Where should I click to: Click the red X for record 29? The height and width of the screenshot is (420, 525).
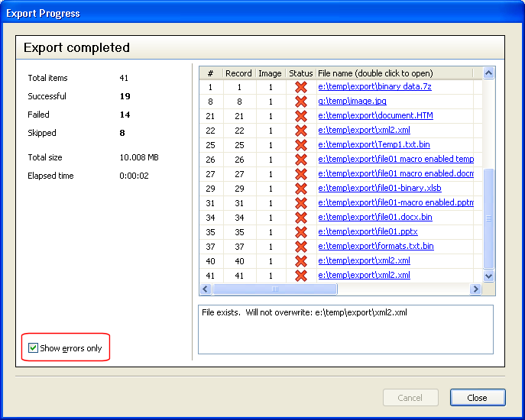301,189
